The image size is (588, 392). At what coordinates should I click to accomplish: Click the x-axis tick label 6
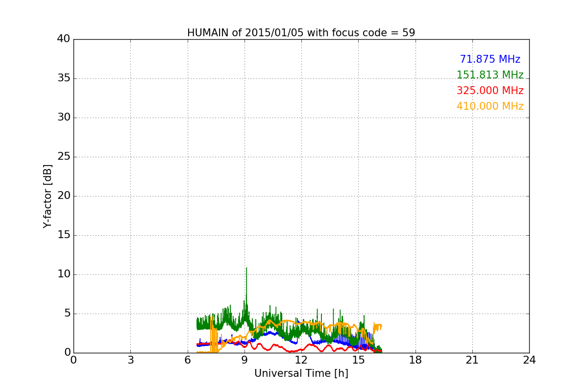coord(187,360)
